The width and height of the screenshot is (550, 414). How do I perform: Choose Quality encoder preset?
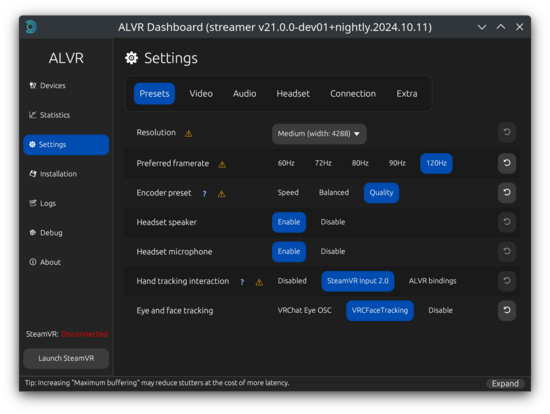pyautogui.click(x=381, y=193)
